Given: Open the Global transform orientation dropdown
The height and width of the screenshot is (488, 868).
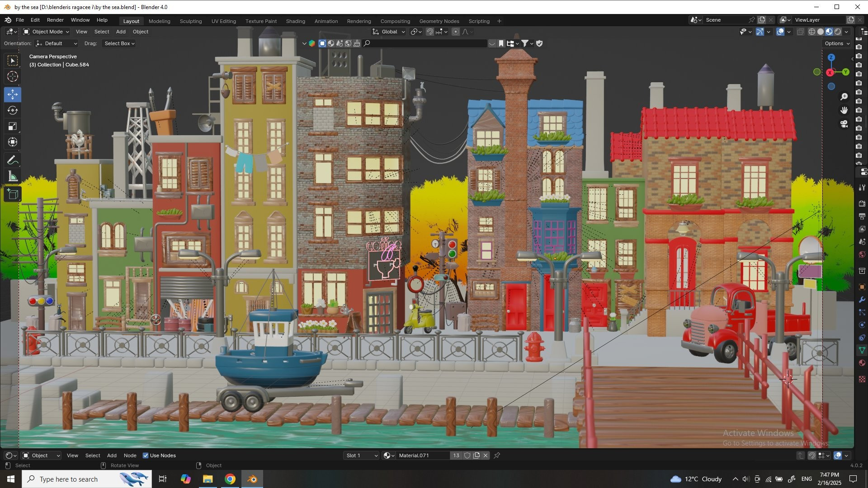Looking at the screenshot, I should coord(389,32).
